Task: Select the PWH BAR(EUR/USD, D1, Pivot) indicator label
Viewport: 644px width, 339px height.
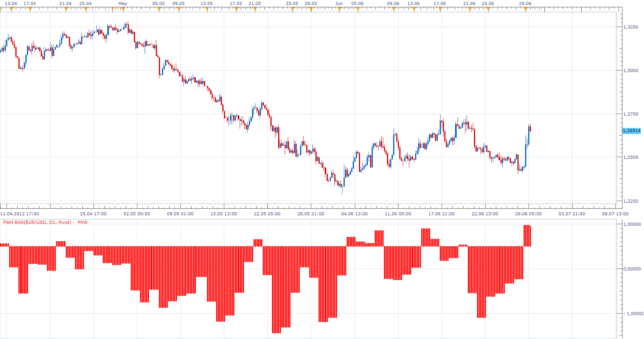Action: click(37, 222)
